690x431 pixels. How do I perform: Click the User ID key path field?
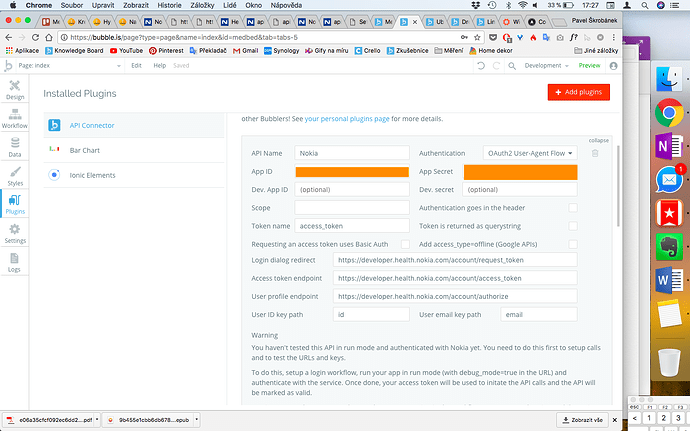(371, 314)
